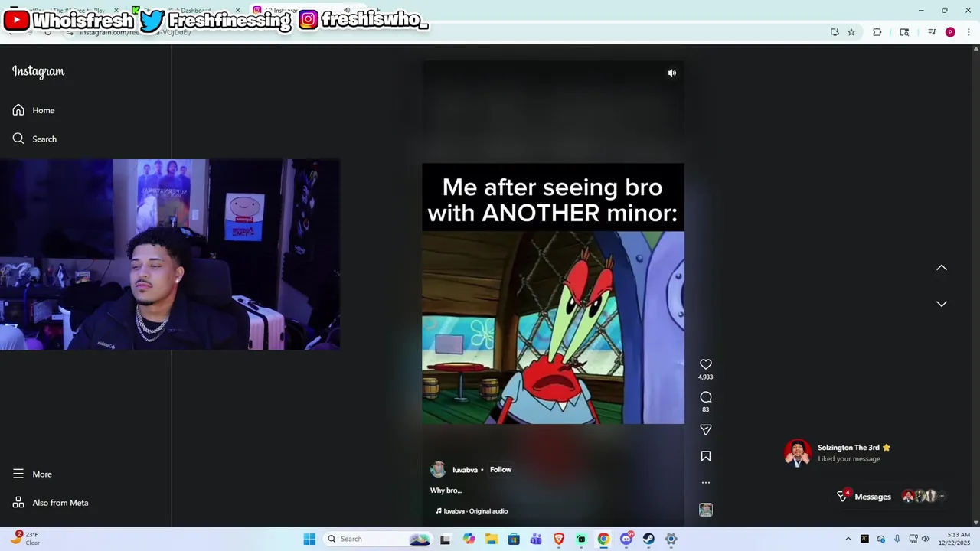Install app icon in address bar
The height and width of the screenshot is (551, 980).
(835, 32)
